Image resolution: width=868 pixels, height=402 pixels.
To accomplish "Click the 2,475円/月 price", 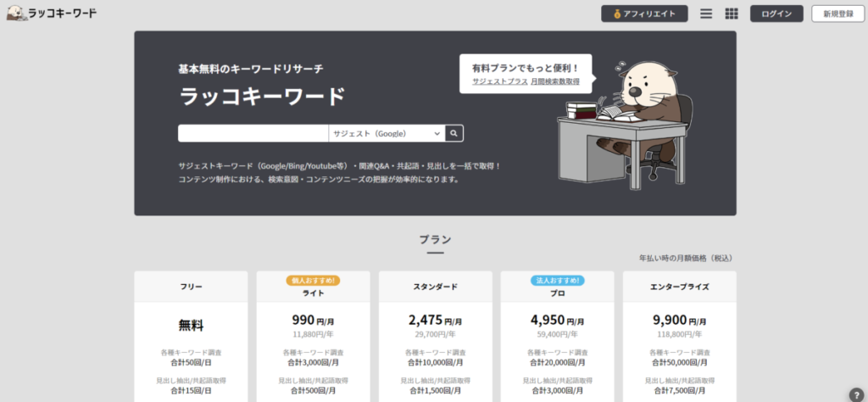I will (435, 320).
